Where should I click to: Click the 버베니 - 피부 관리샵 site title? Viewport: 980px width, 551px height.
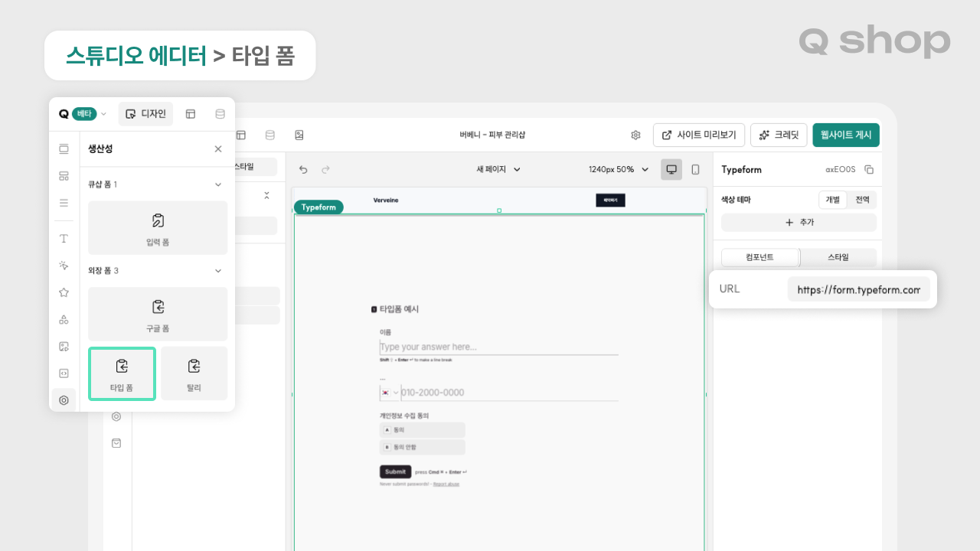pos(492,135)
